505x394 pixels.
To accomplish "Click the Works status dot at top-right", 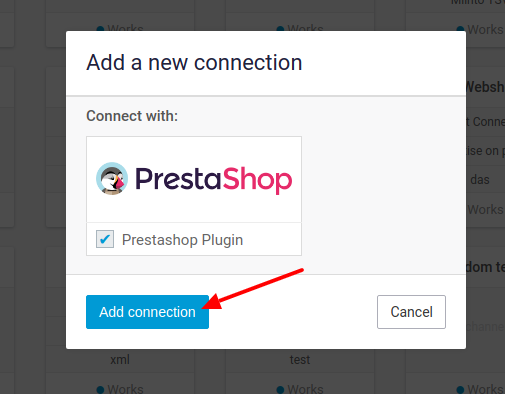I will pos(460,29).
